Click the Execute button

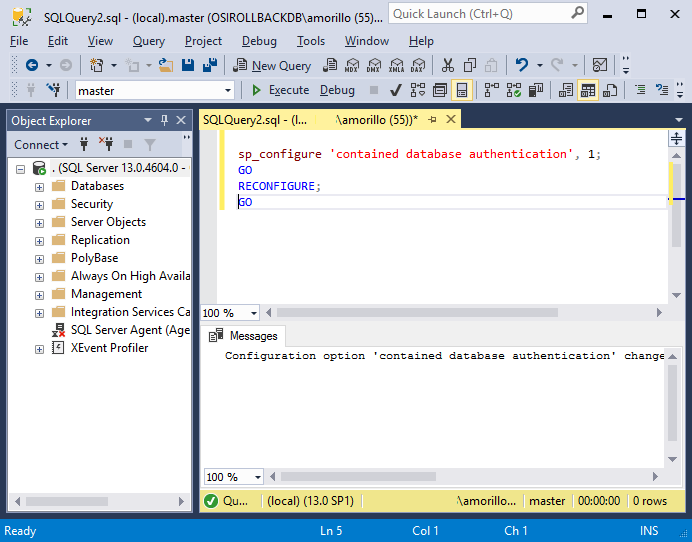(x=280, y=90)
